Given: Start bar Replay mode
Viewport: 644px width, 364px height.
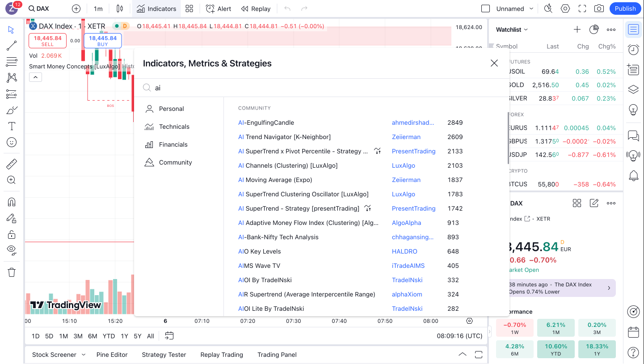Looking at the screenshot, I should click(x=256, y=8).
